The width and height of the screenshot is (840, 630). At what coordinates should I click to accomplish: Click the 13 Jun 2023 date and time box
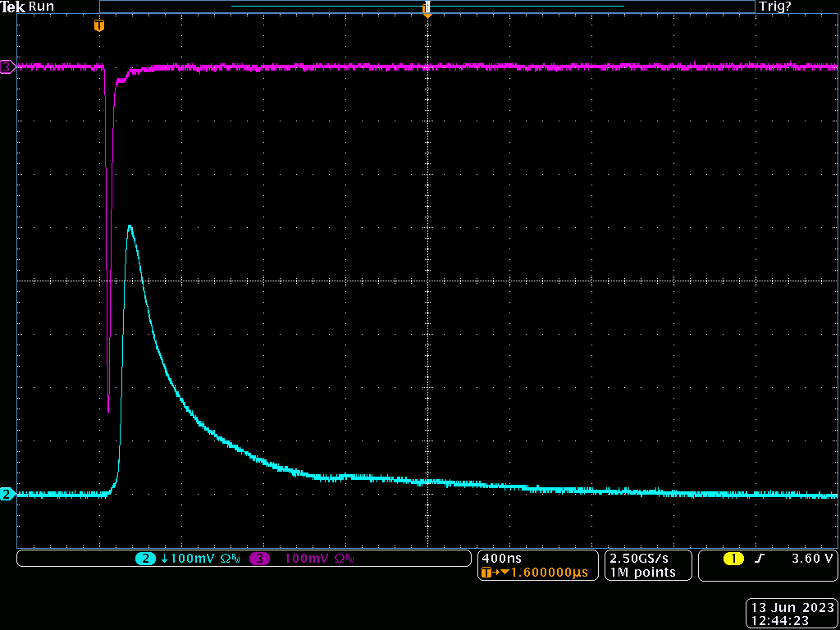(x=792, y=614)
